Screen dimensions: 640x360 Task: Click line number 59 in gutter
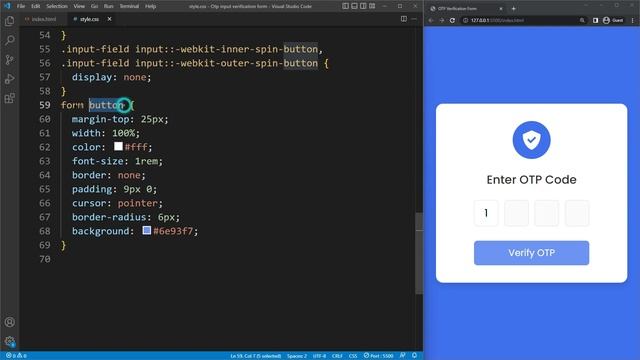point(45,105)
